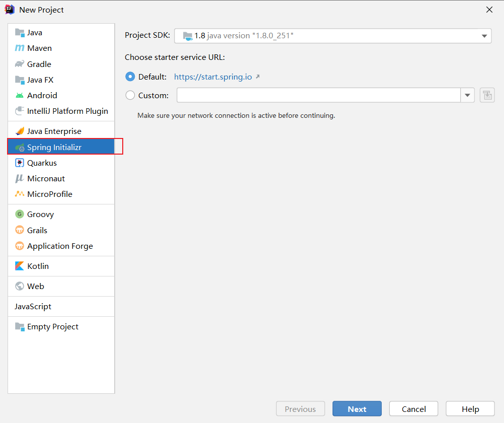
Task: Click the Grails icon
Action: click(20, 230)
